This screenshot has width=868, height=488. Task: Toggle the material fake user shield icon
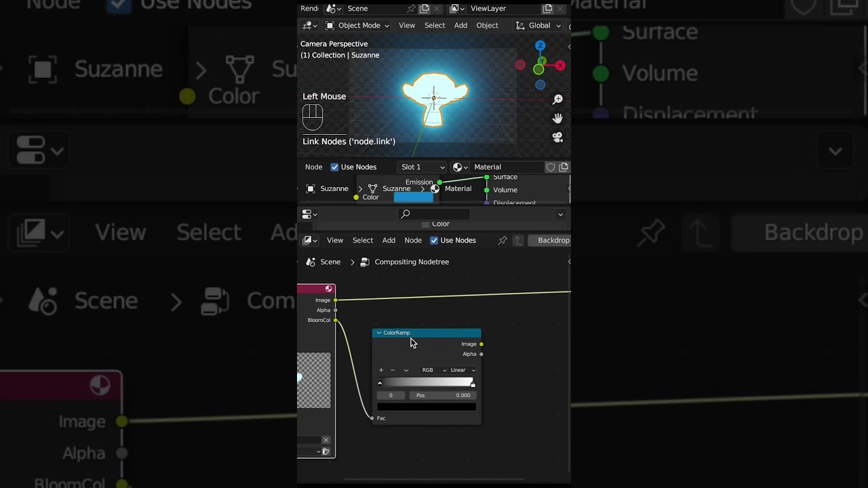(551, 167)
